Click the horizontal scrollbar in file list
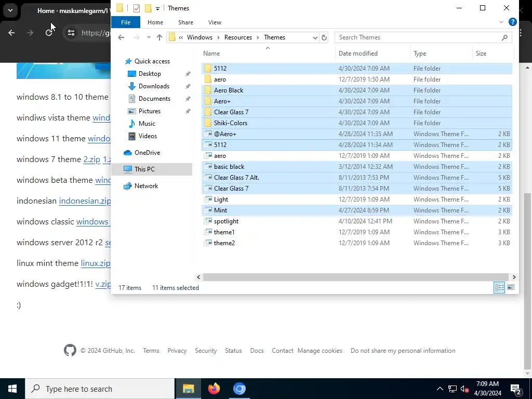 355,277
